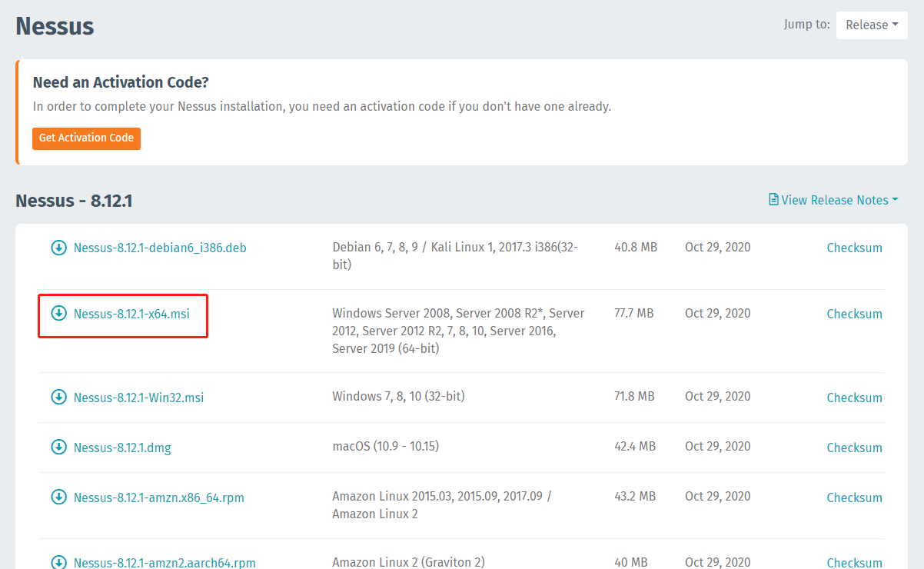Open Checksum for the amzn2.aarch64.rpm row
The height and width of the screenshot is (569, 924).
point(854,563)
